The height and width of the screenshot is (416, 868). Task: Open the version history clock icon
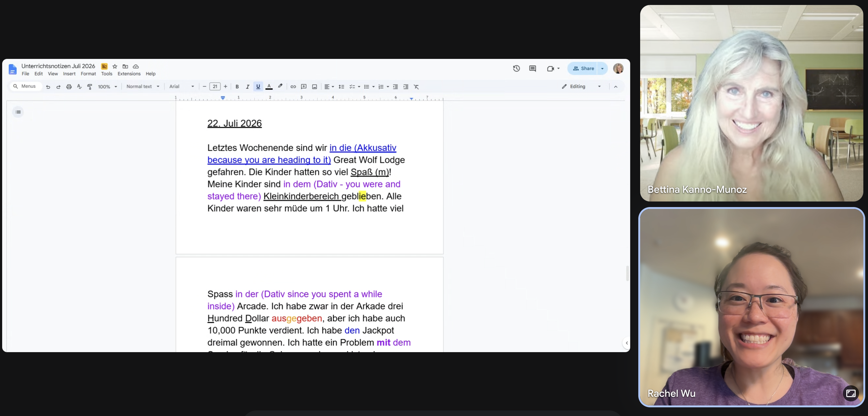tap(516, 69)
